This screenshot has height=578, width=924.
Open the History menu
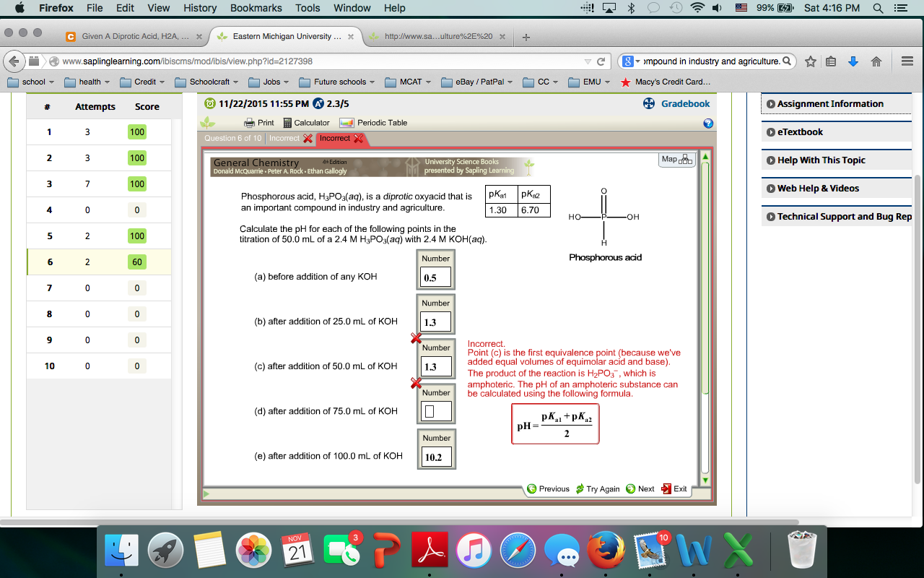pos(200,8)
